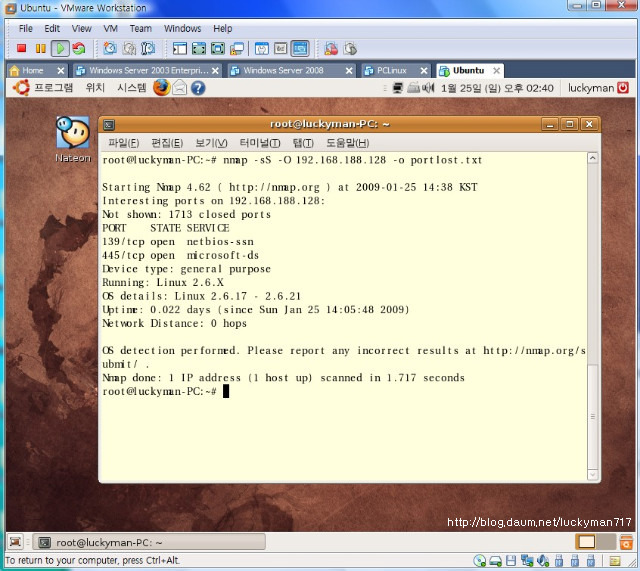Click the yellow message log icon in status bar
The image size is (640, 571).
click(615, 561)
